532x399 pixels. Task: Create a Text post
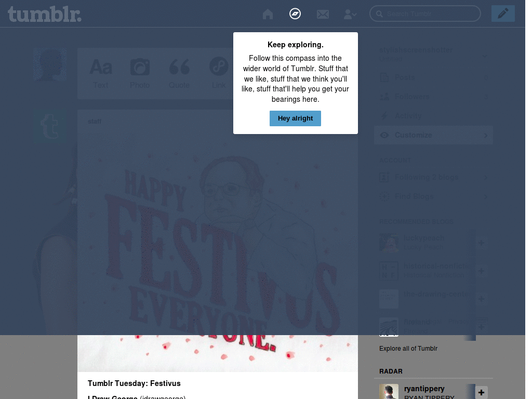coord(100,73)
